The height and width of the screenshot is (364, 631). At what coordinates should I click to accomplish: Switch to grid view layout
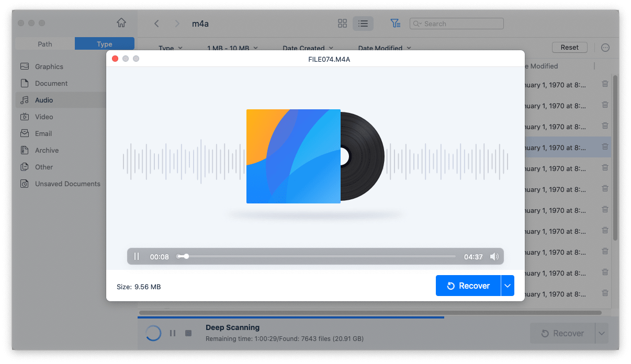click(x=343, y=24)
